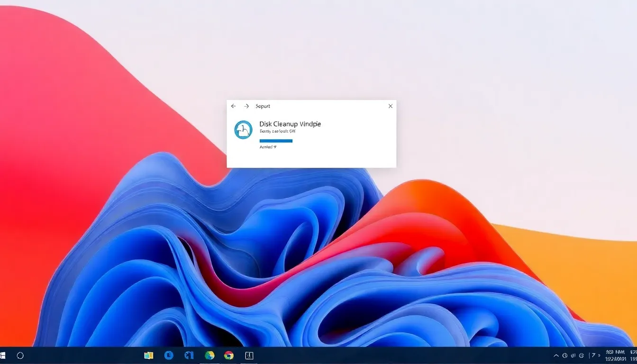Open the green-yellow-blue round taskbar icon

(x=209, y=355)
